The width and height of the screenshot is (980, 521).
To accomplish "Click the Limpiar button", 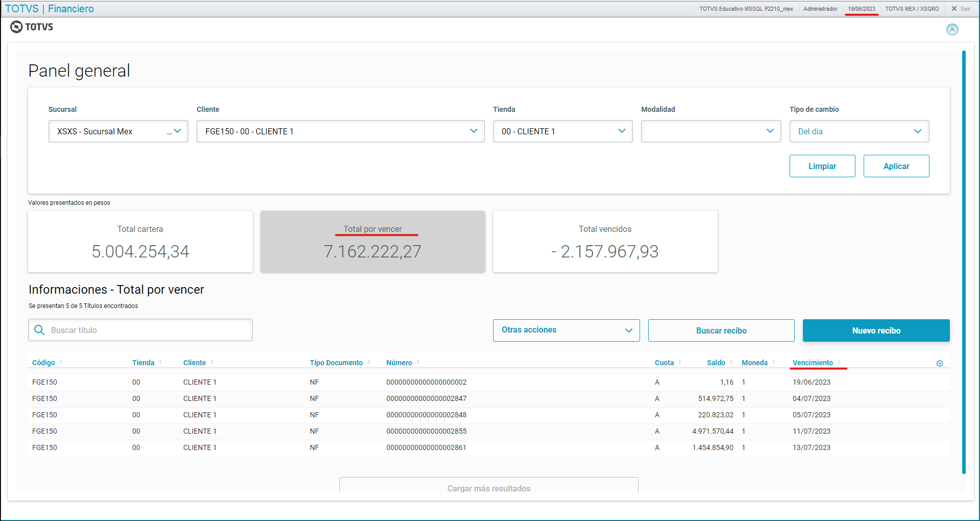I will pyautogui.click(x=822, y=166).
